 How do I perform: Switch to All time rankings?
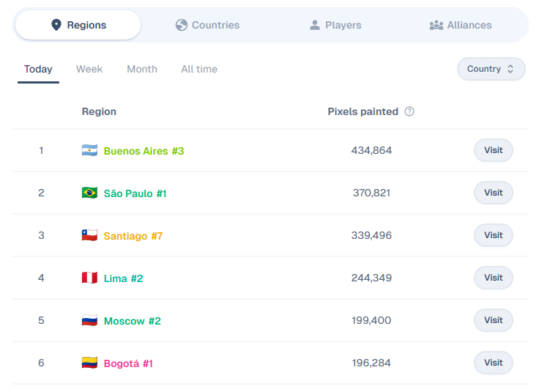click(199, 69)
